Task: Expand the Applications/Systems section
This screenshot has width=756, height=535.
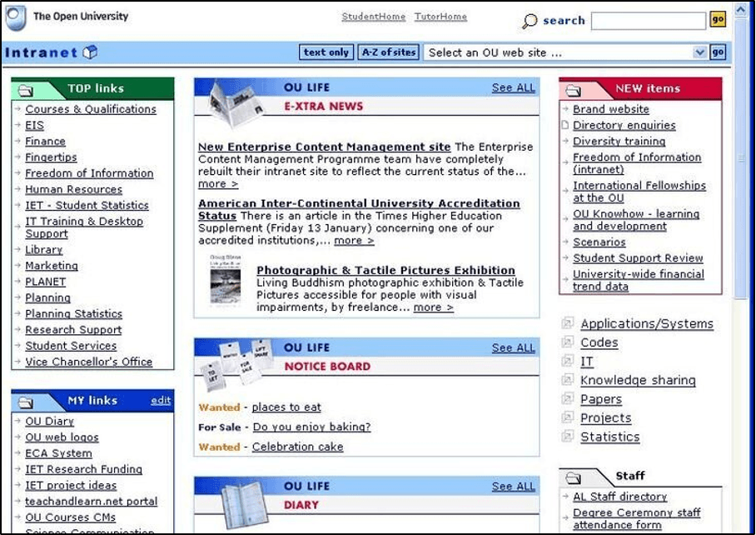Action: point(568,324)
